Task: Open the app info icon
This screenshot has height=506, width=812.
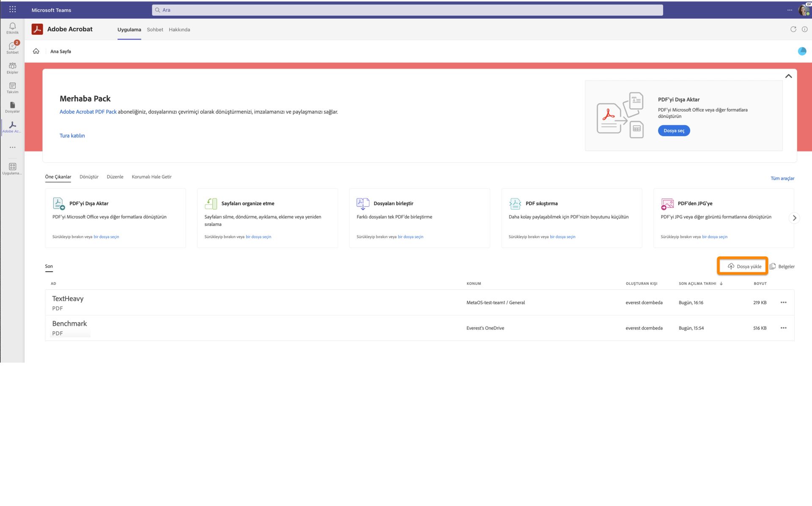Action: pos(804,29)
